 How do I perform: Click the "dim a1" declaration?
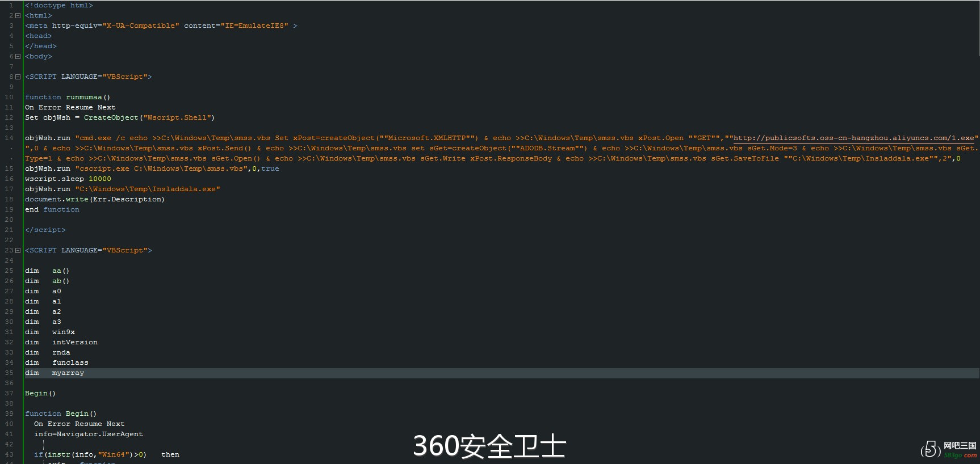coord(43,301)
